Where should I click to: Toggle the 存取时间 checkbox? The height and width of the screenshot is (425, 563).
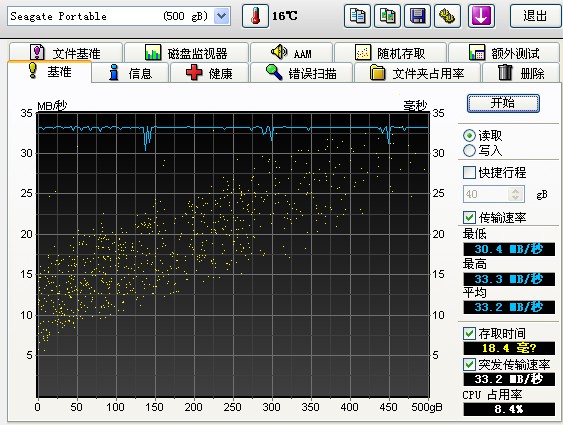point(469,333)
